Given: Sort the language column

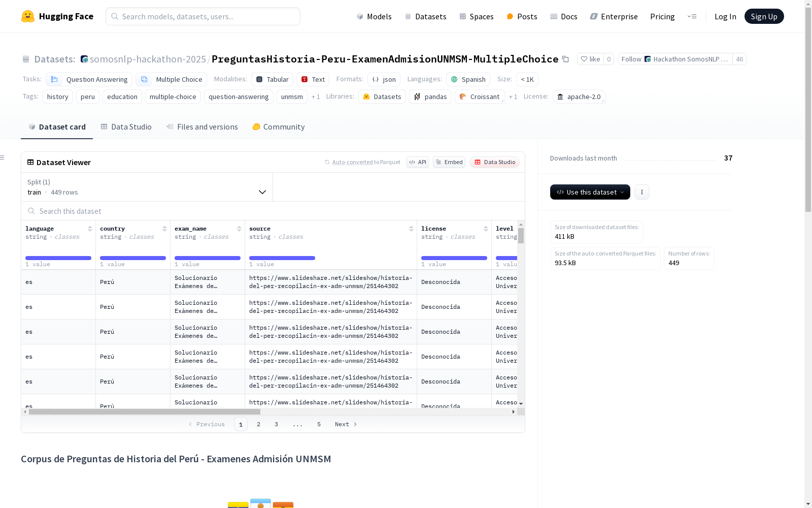Looking at the screenshot, I should tap(90, 229).
